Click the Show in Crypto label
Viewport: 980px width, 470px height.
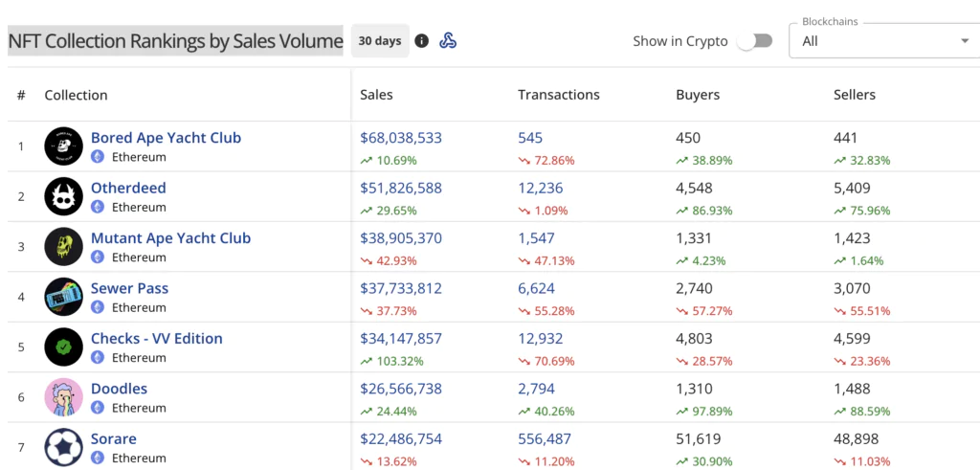(x=680, y=41)
